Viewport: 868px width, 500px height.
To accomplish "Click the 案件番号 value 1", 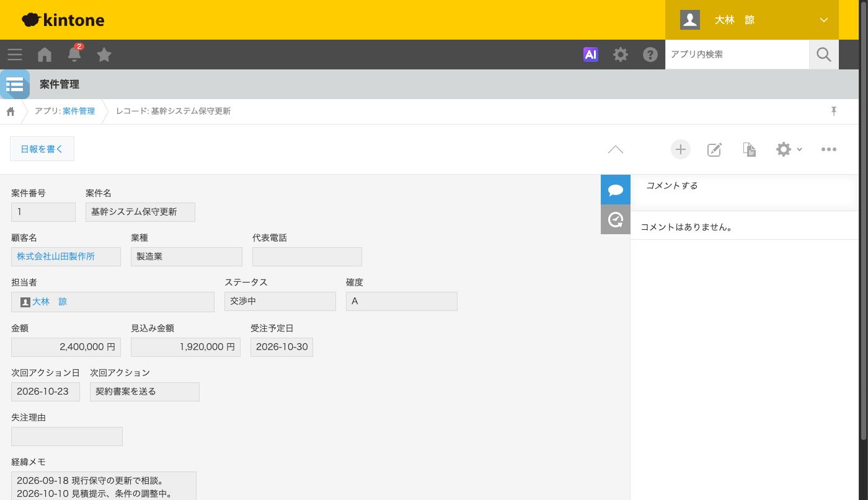I will click(43, 212).
